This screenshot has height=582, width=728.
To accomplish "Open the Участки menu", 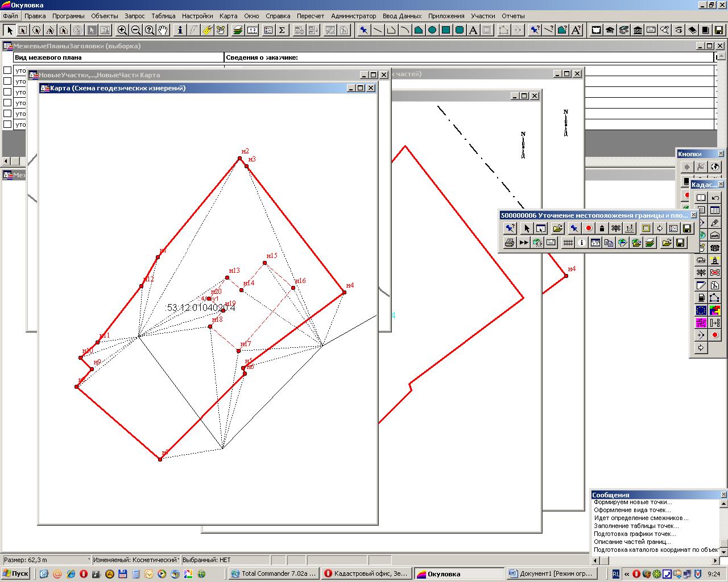I will pyautogui.click(x=482, y=16).
